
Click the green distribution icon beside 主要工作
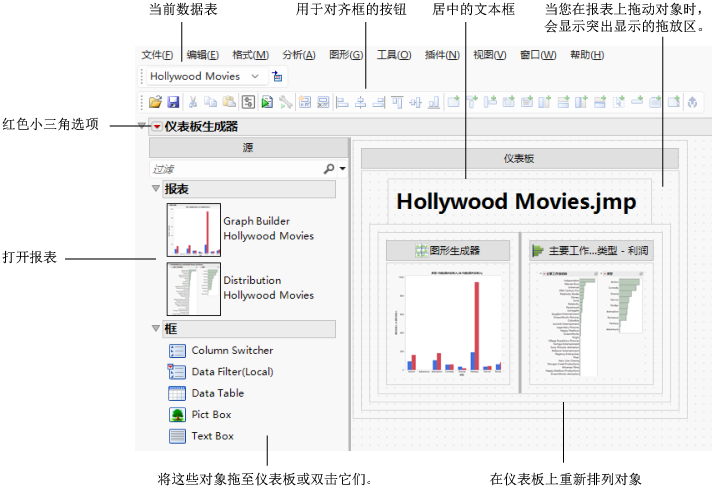tap(539, 250)
